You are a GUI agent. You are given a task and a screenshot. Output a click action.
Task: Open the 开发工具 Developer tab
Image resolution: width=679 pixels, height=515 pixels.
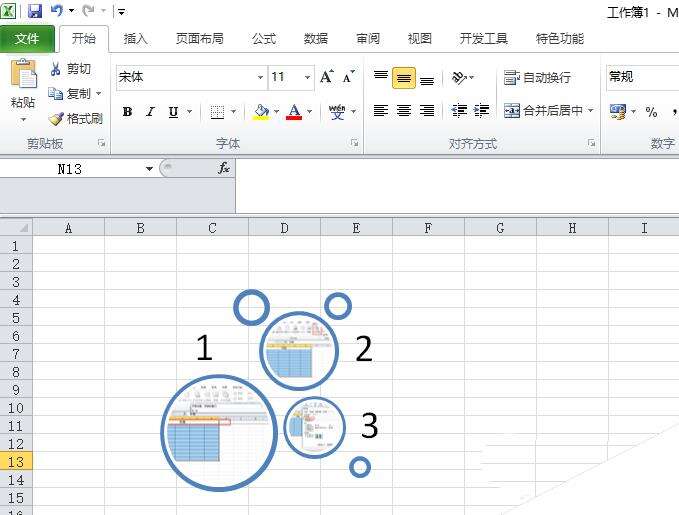pos(484,39)
